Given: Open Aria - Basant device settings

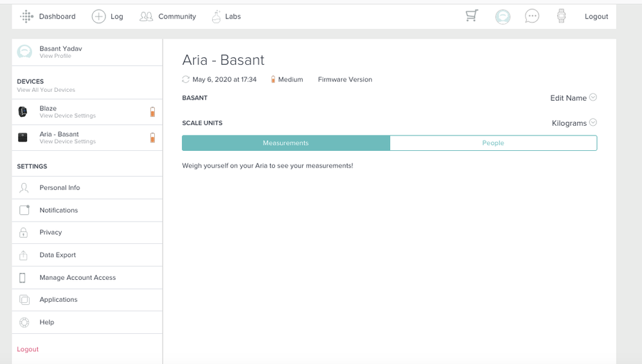Looking at the screenshot, I should (x=87, y=137).
